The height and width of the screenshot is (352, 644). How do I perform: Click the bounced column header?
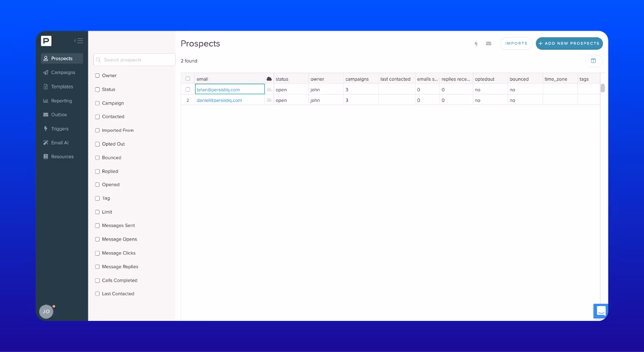526,79
